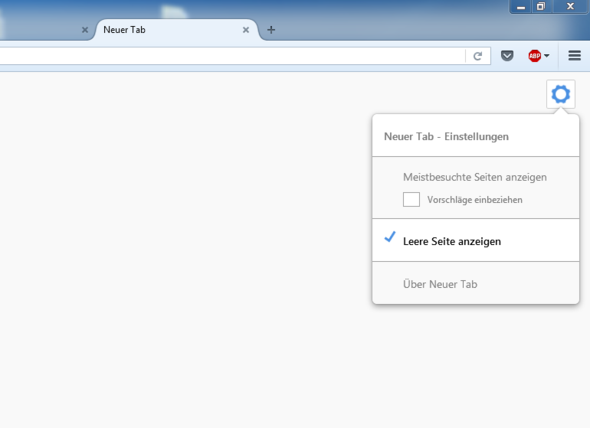Reload page with the refresh icon
Viewport: 590px width, 428px height.
pyautogui.click(x=477, y=56)
